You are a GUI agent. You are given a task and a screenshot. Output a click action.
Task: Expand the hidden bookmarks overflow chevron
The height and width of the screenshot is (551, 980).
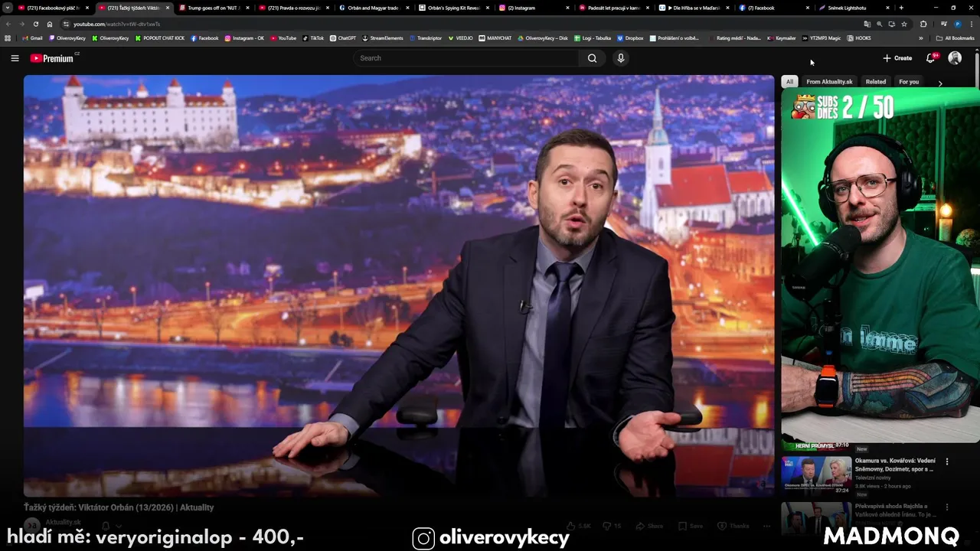[x=921, y=37]
